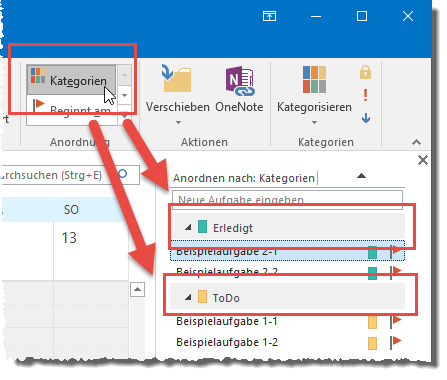
Task: Select the Erledigt group header
Action: pos(287,227)
